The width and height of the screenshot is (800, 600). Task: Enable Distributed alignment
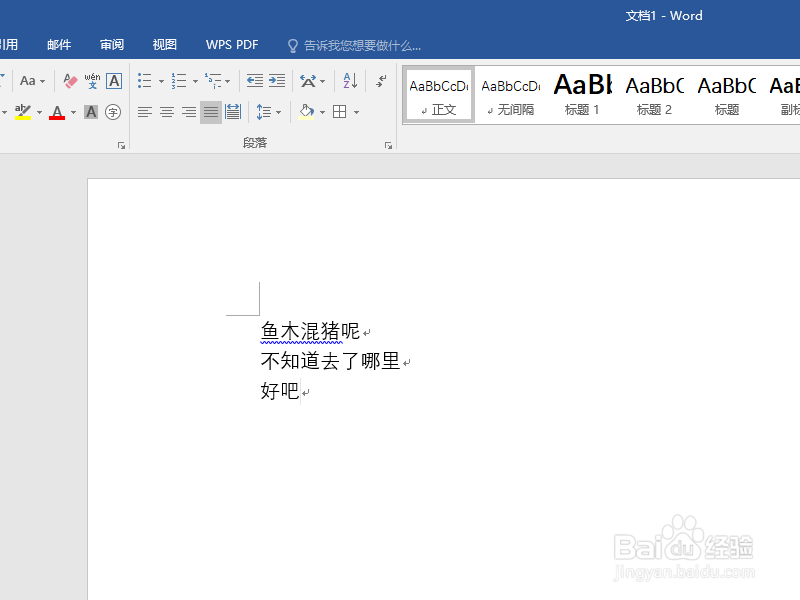pyautogui.click(x=233, y=111)
